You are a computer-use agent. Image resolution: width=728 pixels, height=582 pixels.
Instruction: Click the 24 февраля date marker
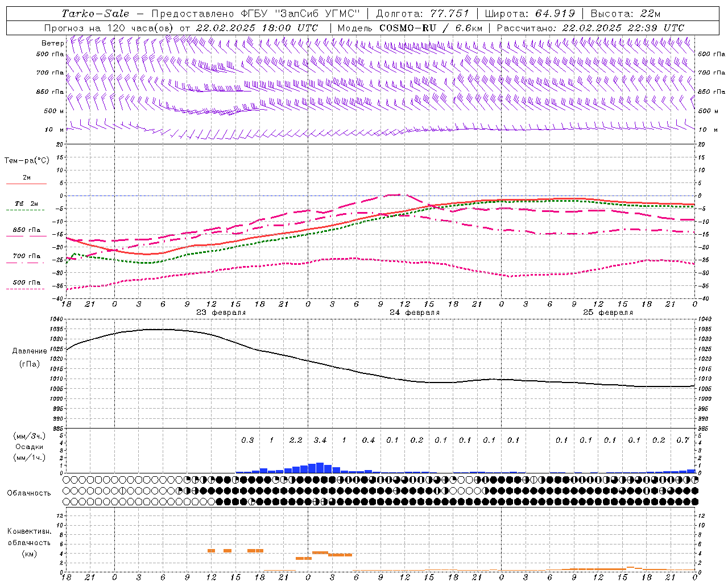[415, 313]
